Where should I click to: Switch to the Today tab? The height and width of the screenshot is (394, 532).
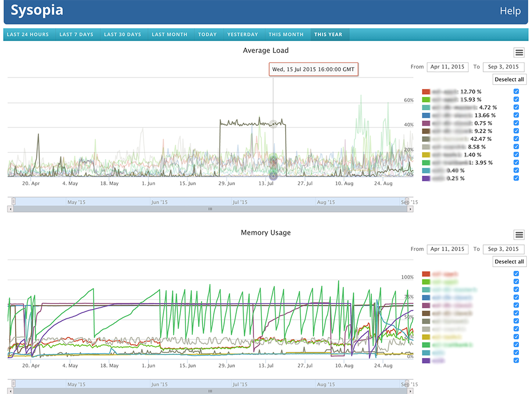pos(207,35)
